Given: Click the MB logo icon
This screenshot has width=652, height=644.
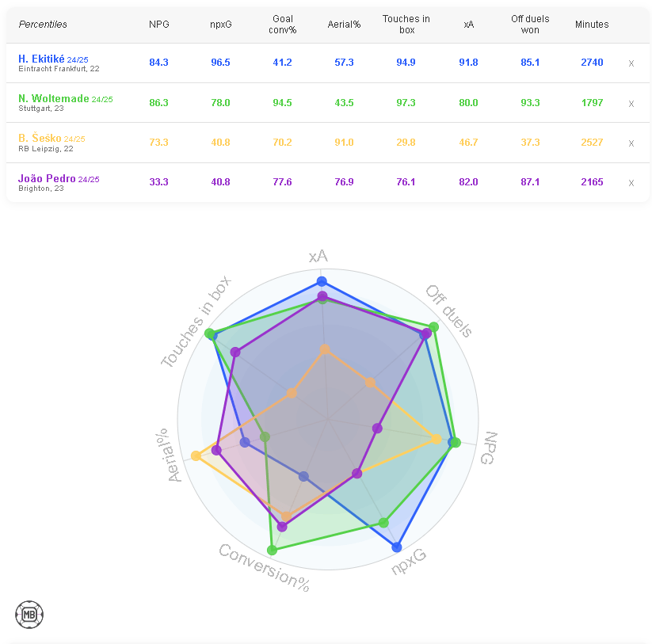Looking at the screenshot, I should coord(29,614).
